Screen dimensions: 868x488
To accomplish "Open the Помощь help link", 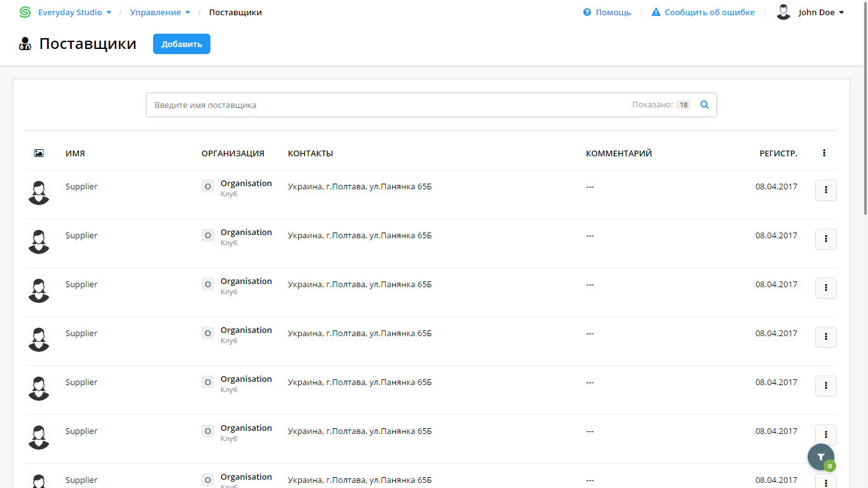I will [x=607, y=12].
